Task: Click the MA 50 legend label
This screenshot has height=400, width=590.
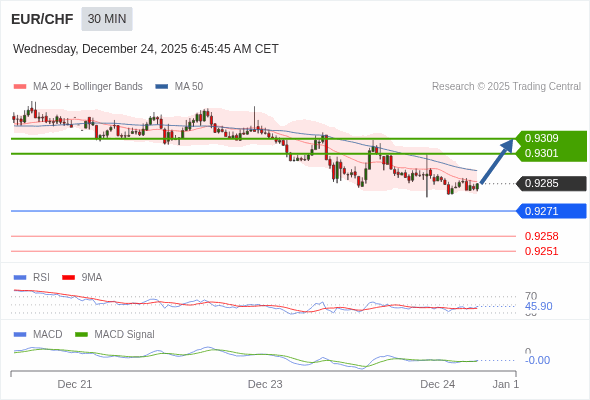Action: point(189,87)
